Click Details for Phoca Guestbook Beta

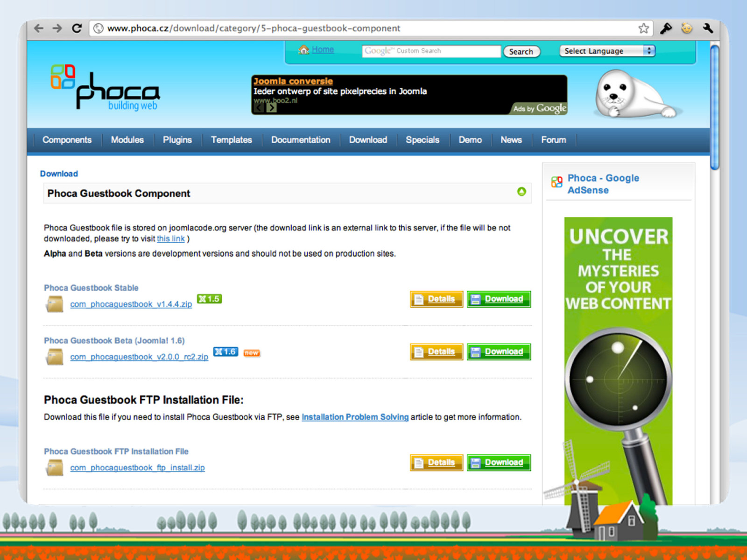pos(437,352)
